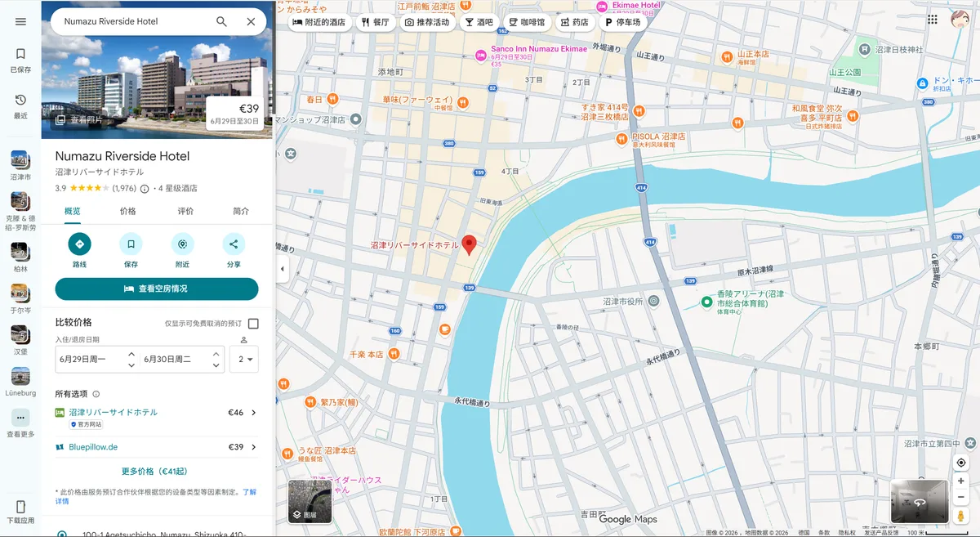The image size is (980, 537).
Task: Open the 沼津リバーサイドホテル €46 offer chevron
Action: (x=253, y=413)
